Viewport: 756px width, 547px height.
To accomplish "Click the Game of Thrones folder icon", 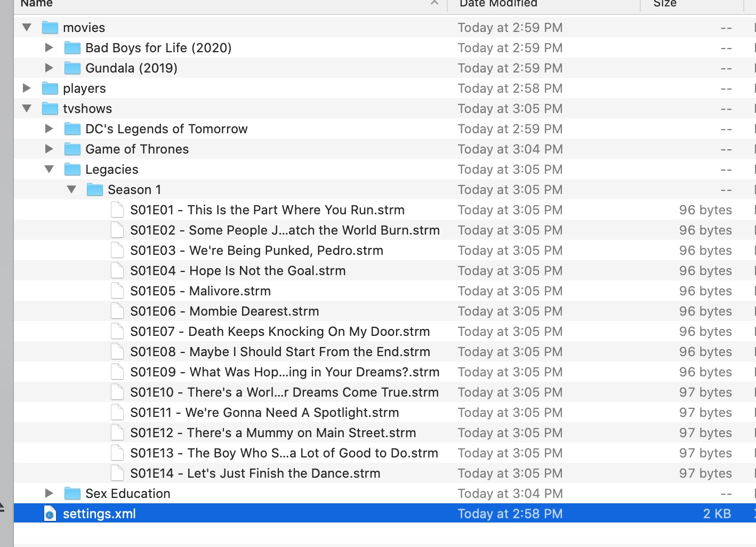I will coord(73,149).
